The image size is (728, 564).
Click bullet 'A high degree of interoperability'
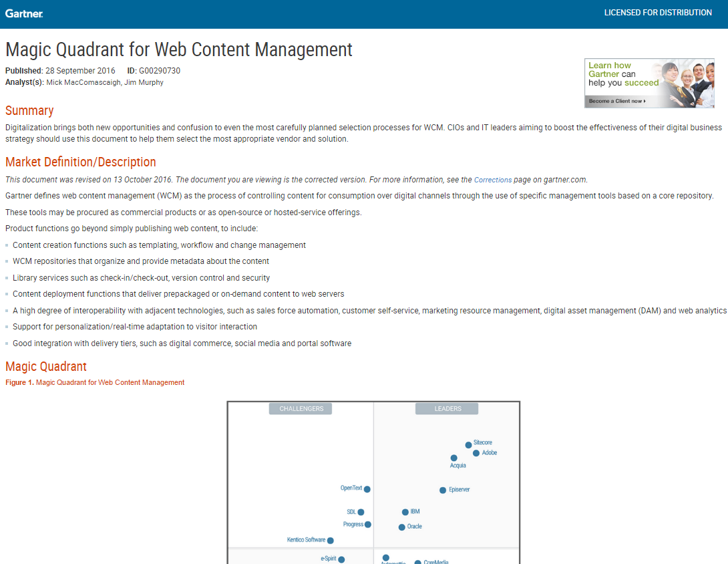click(x=369, y=310)
